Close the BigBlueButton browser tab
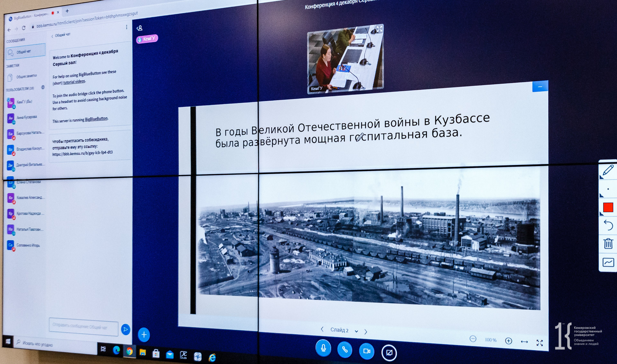 pos(58,12)
